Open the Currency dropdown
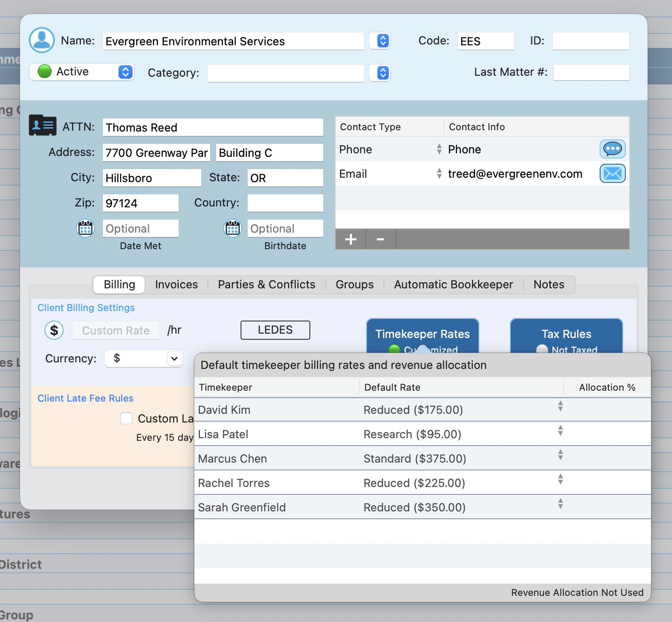 point(144,358)
